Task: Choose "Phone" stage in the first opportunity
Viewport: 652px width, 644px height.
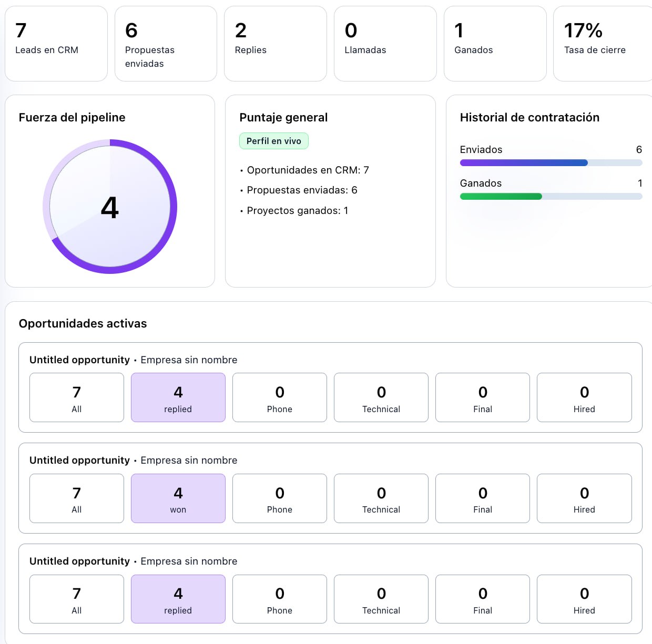Action: pos(280,397)
